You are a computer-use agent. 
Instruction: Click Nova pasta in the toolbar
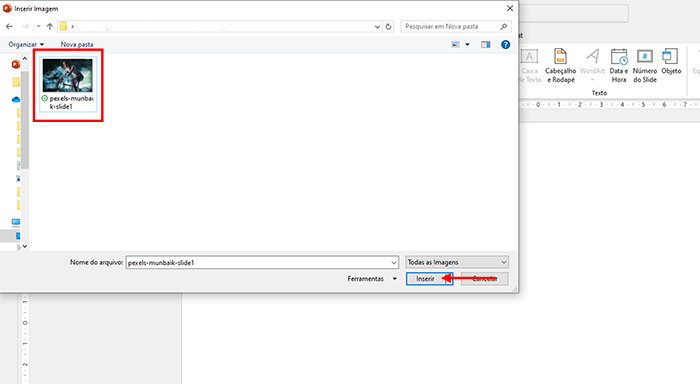click(77, 44)
